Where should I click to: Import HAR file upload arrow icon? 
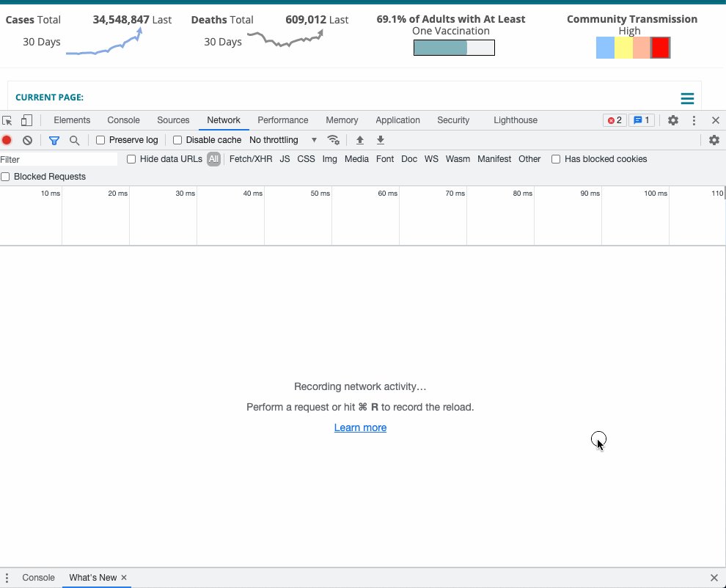click(360, 140)
